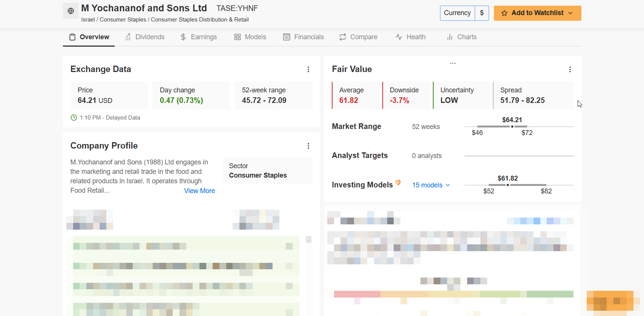Screen dimensions: 644x316
Task: Click the Exchange Data heading
Action: [101, 69]
